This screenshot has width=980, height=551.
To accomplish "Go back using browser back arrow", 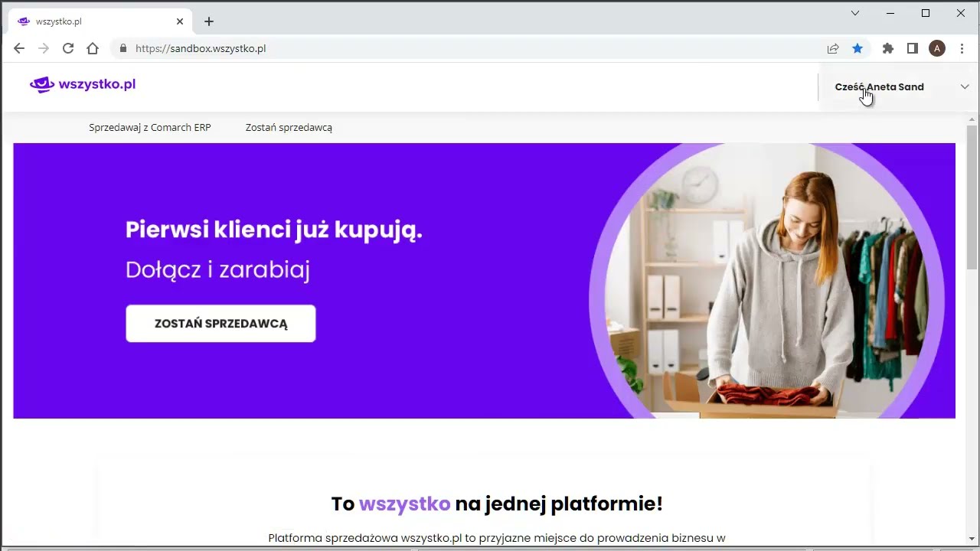I will coord(19,48).
